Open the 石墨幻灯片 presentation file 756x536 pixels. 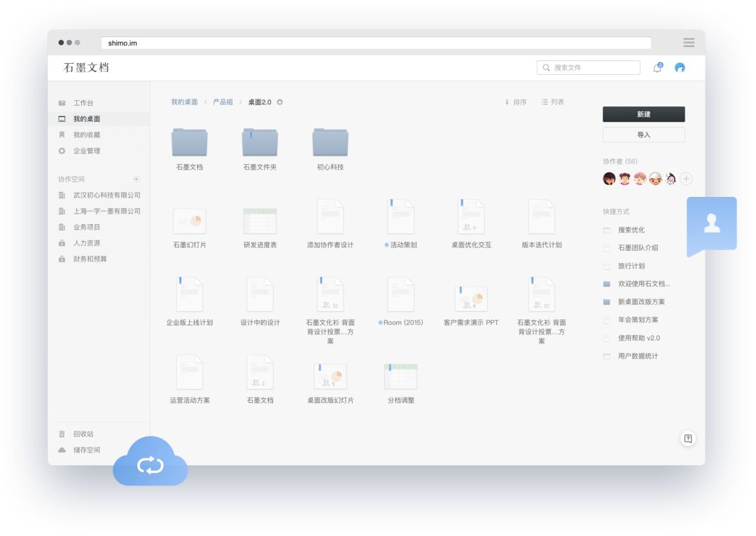190,227
